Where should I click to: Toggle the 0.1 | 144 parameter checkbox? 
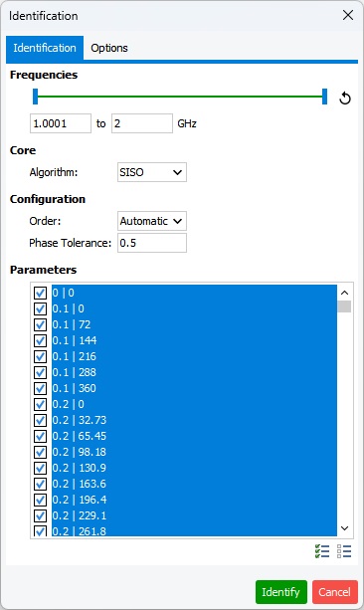click(x=40, y=340)
